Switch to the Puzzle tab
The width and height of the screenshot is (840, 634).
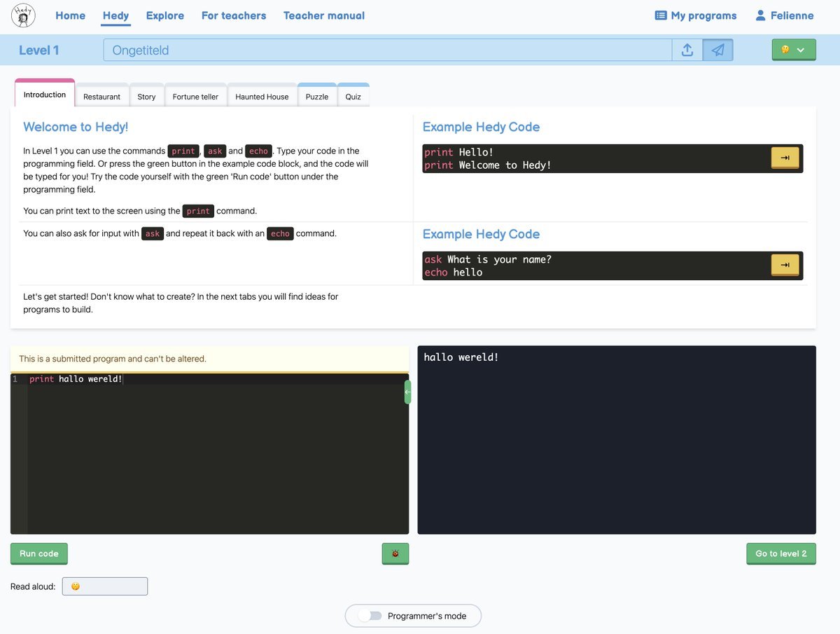click(317, 97)
